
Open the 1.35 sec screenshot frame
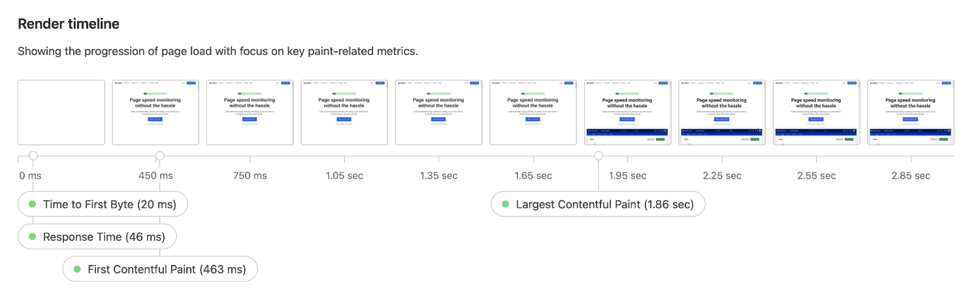pyautogui.click(x=438, y=113)
